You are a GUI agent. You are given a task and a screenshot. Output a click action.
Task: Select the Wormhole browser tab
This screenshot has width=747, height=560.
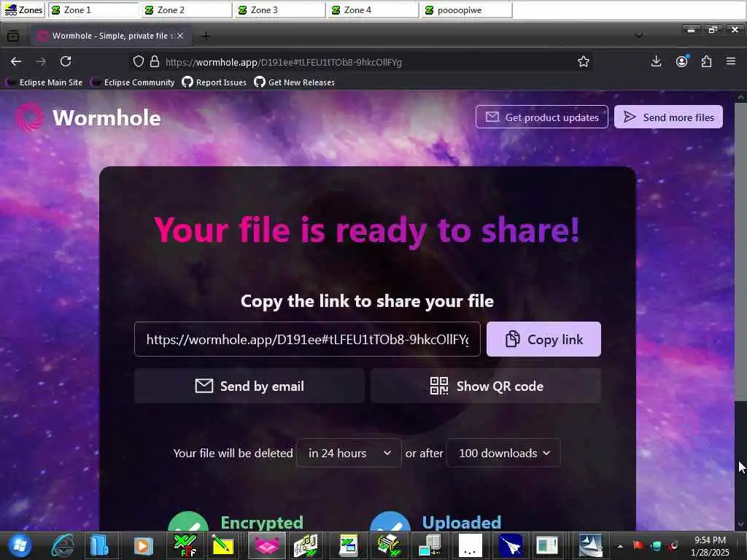[112, 36]
